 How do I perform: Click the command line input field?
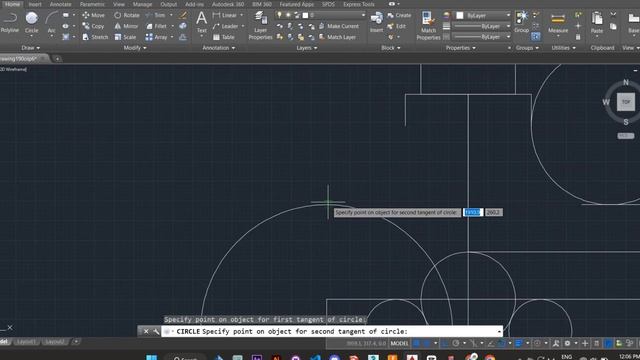point(331,331)
